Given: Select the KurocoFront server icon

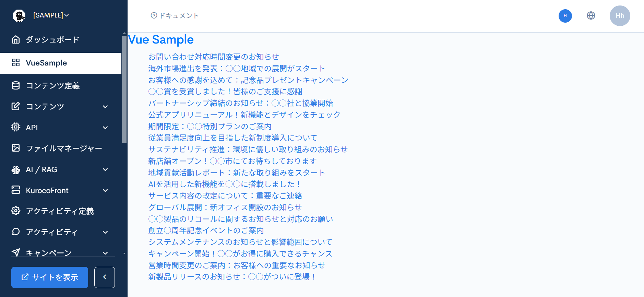Looking at the screenshot, I should [x=16, y=190].
